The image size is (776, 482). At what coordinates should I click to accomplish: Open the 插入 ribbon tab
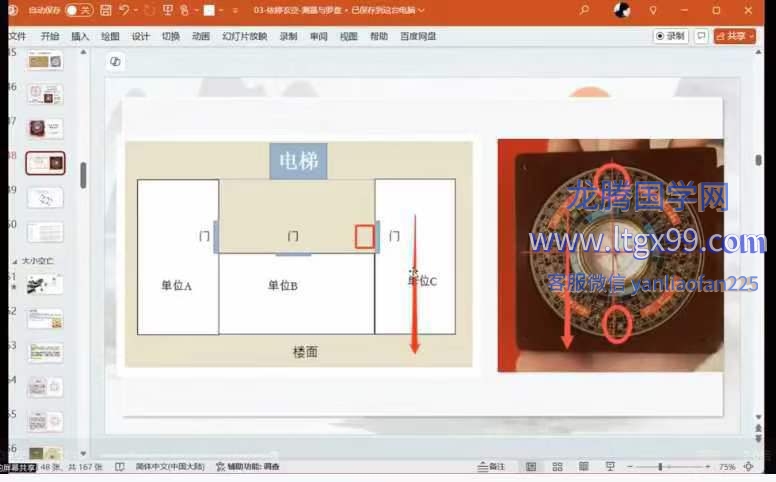tap(80, 36)
